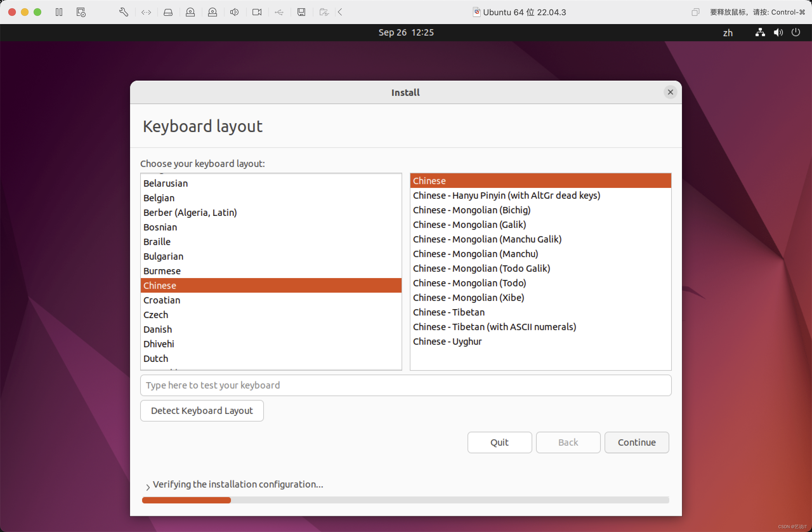Click the volume/audio icon in taskbar

point(778,32)
